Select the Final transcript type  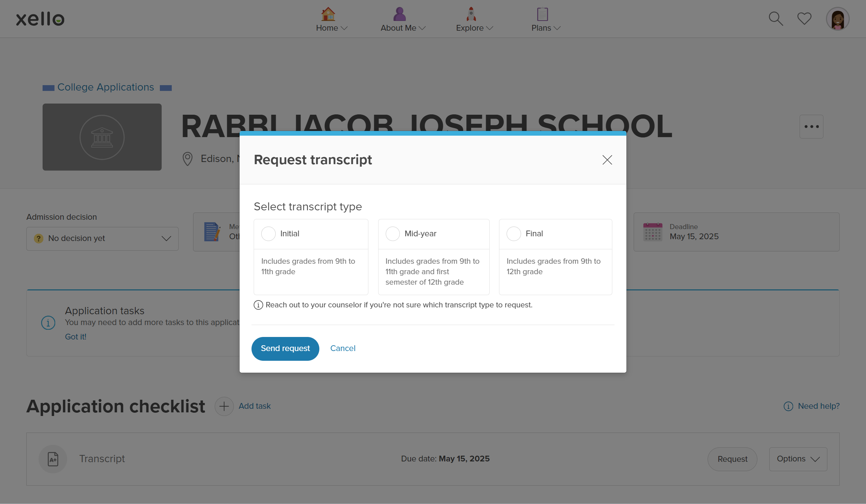pos(514,233)
